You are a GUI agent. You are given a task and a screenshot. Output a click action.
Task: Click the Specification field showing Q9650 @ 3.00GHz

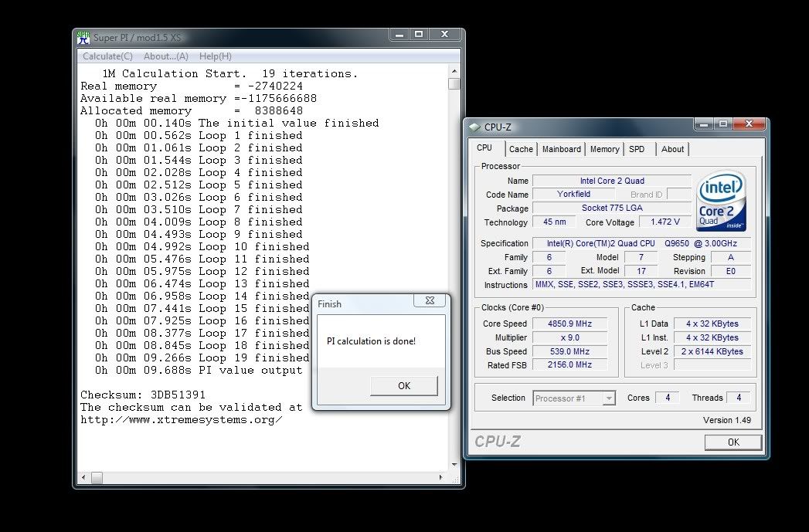pyautogui.click(x=642, y=243)
